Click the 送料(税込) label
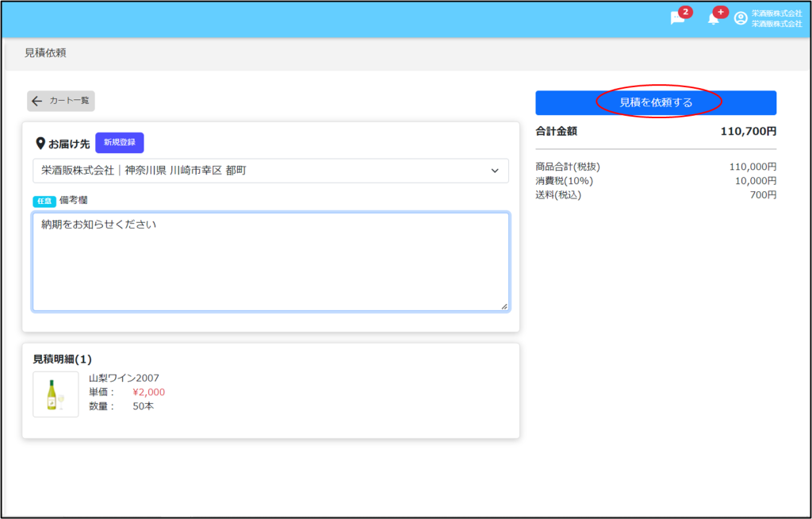The height and width of the screenshot is (519, 812). click(x=558, y=195)
